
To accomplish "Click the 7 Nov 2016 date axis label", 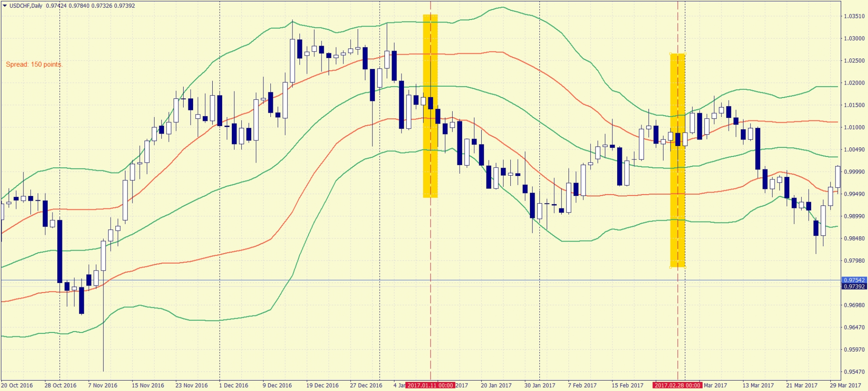I will 102,385.
